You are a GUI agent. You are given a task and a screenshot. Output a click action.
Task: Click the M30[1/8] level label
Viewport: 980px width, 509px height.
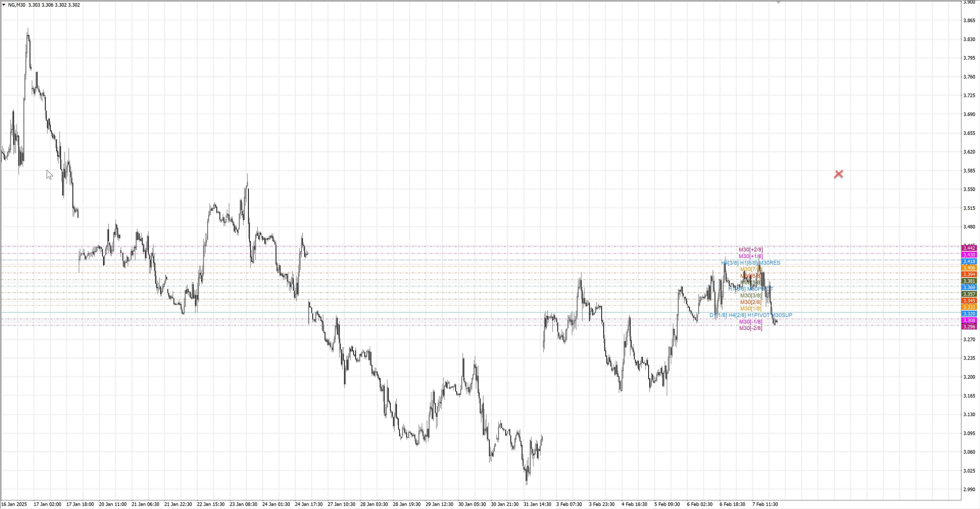click(x=751, y=309)
